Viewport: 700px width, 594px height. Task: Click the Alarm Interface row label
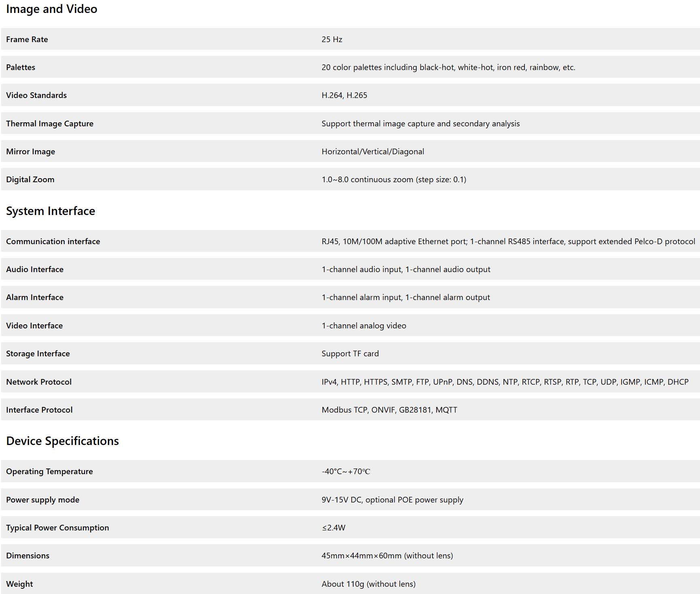35,297
